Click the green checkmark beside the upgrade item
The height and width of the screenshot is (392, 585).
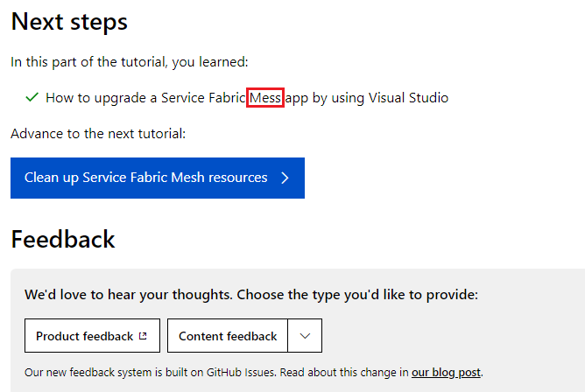coord(32,97)
